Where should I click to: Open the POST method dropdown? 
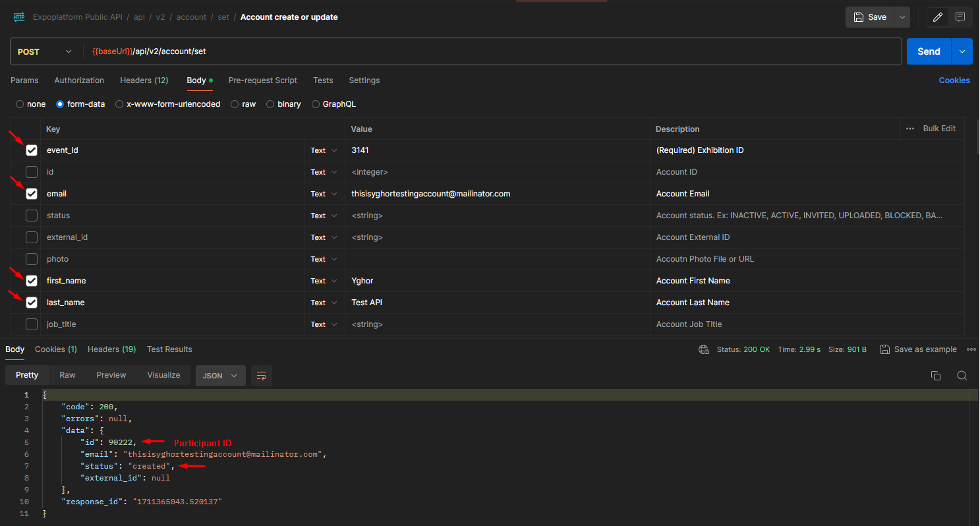click(x=44, y=51)
